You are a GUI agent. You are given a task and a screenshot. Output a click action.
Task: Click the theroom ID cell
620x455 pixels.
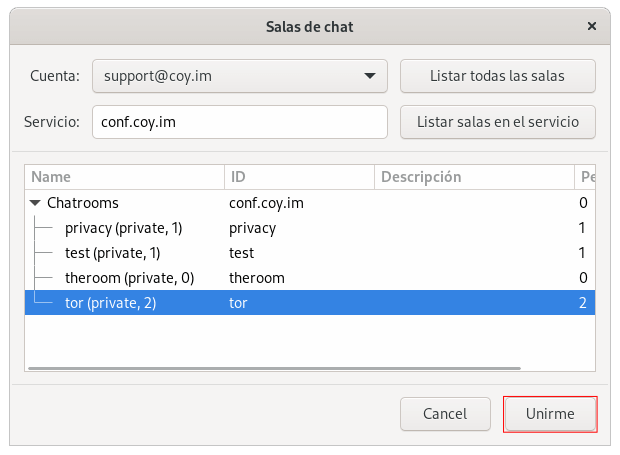pyautogui.click(x=257, y=278)
